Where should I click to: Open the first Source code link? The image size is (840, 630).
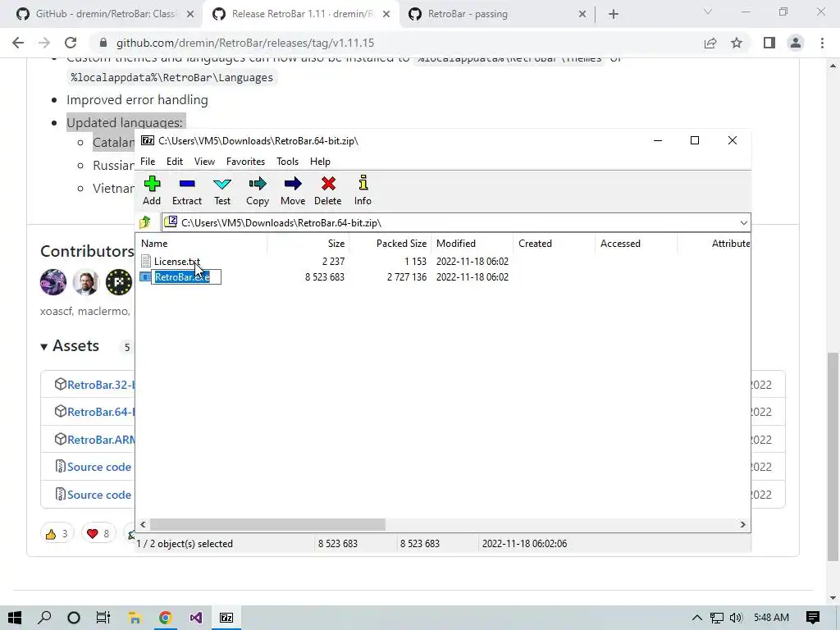click(99, 467)
